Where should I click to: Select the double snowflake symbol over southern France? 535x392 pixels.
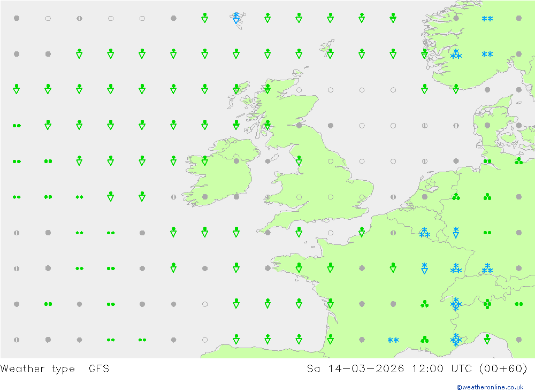pos(393,340)
